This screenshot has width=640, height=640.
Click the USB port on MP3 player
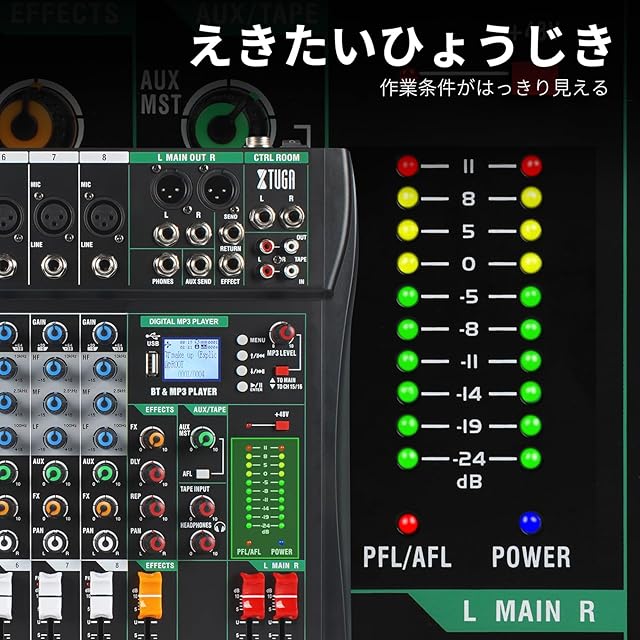pyautogui.click(x=152, y=363)
